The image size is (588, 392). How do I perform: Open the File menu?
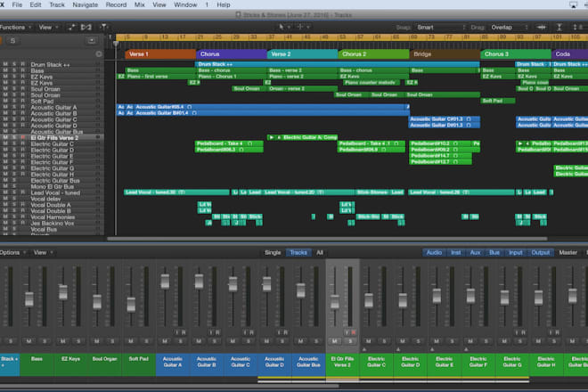pos(17,4)
